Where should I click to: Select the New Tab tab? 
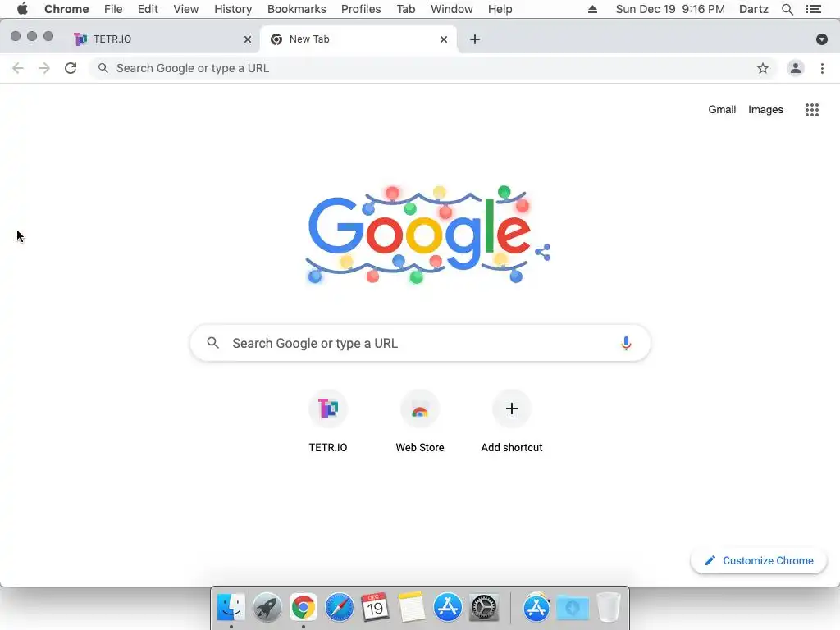[x=358, y=39]
